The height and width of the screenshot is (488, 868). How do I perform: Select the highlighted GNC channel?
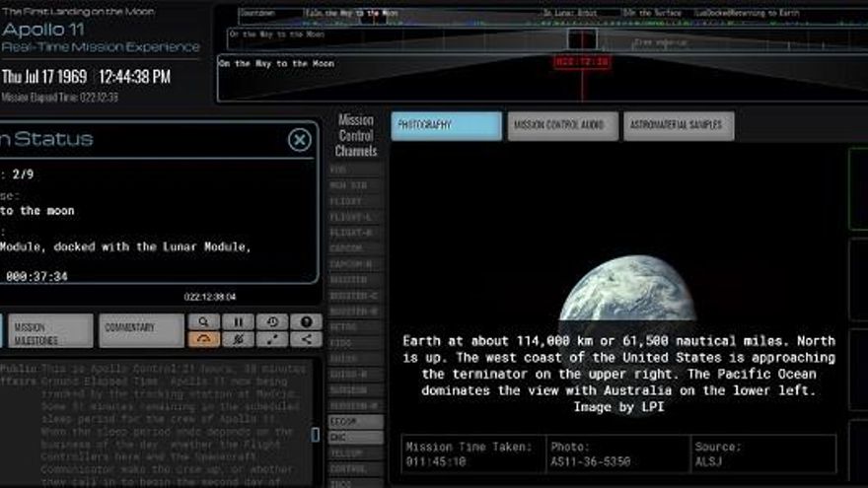[x=355, y=437]
